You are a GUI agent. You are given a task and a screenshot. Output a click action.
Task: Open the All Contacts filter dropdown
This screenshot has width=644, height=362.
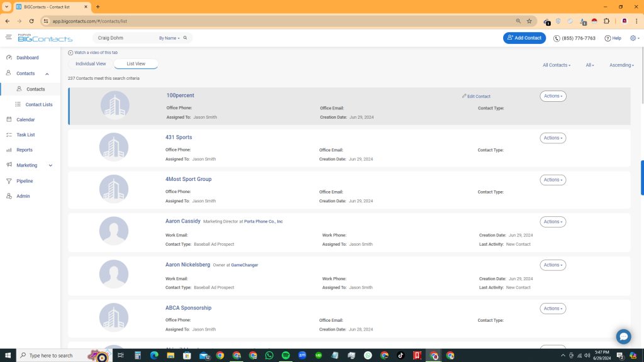(x=557, y=65)
